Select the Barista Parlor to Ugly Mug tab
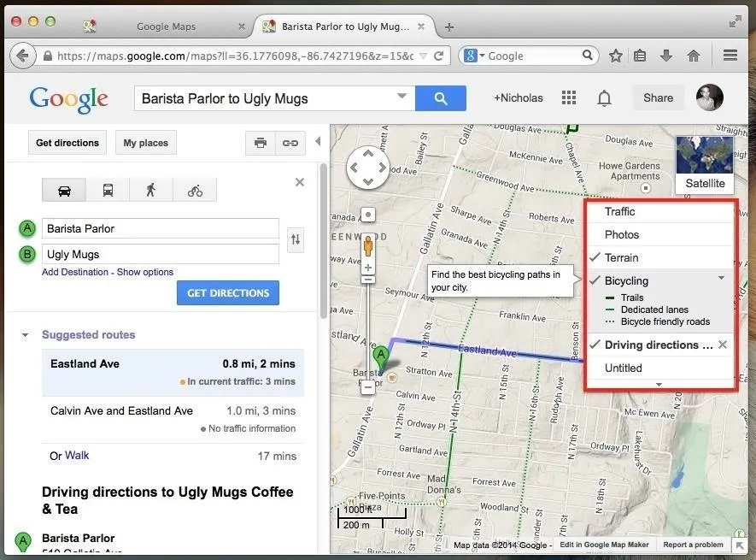 click(x=345, y=27)
